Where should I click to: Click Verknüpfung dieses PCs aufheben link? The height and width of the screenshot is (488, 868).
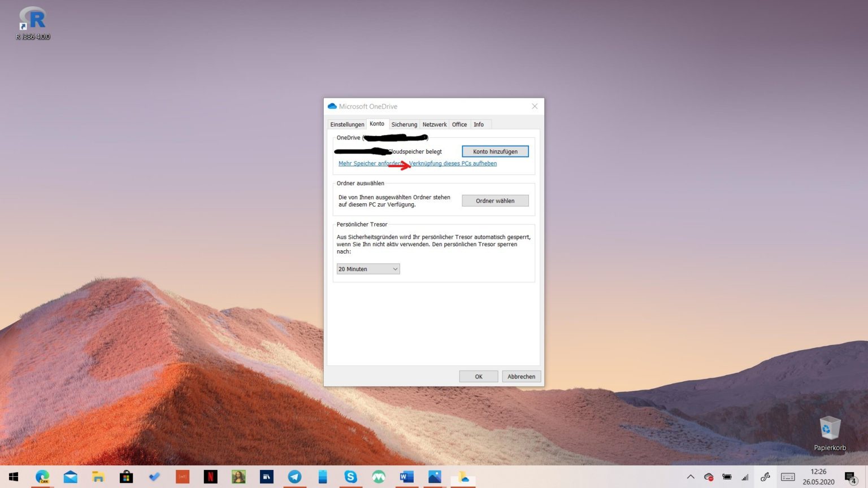pos(454,163)
